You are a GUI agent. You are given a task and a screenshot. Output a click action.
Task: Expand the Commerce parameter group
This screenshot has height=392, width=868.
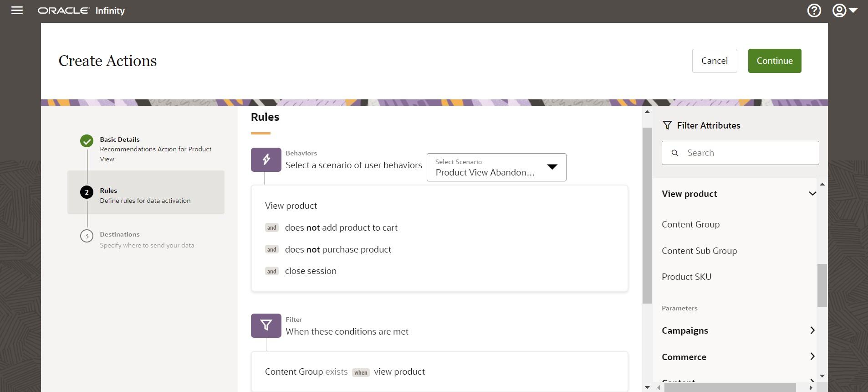pyautogui.click(x=812, y=357)
